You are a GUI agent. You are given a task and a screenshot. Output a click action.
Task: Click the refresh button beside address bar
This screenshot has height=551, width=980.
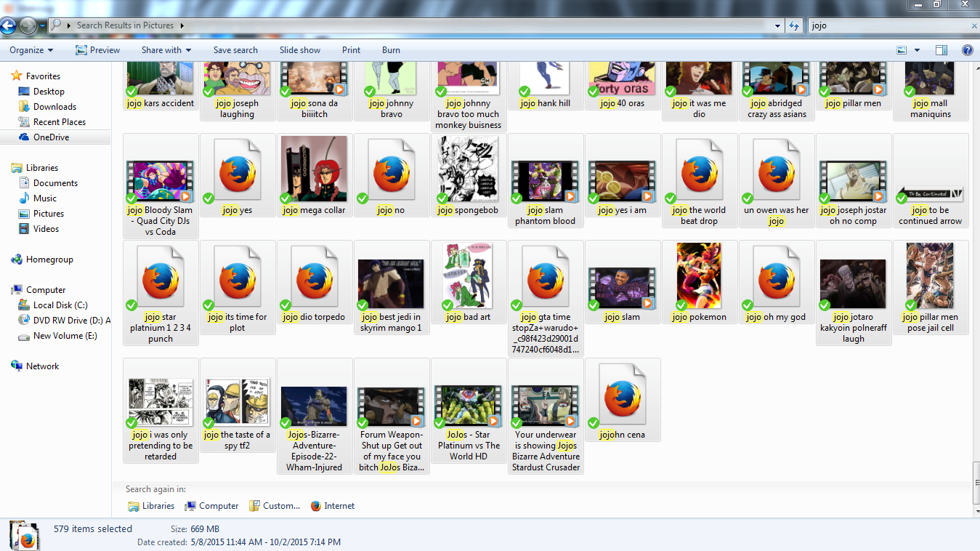coord(794,25)
